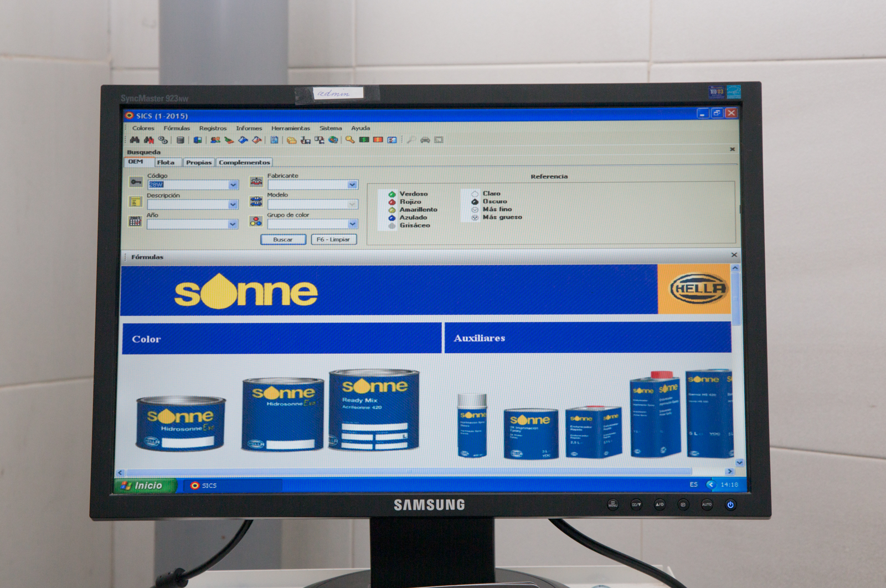Click the grey frame icon after the car
Screen dimensions: 886x588
pos(439,140)
